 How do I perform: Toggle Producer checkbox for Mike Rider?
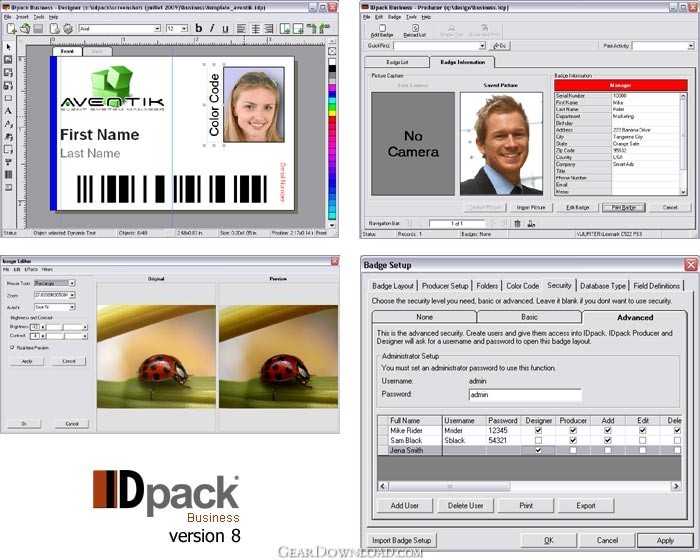click(x=573, y=430)
